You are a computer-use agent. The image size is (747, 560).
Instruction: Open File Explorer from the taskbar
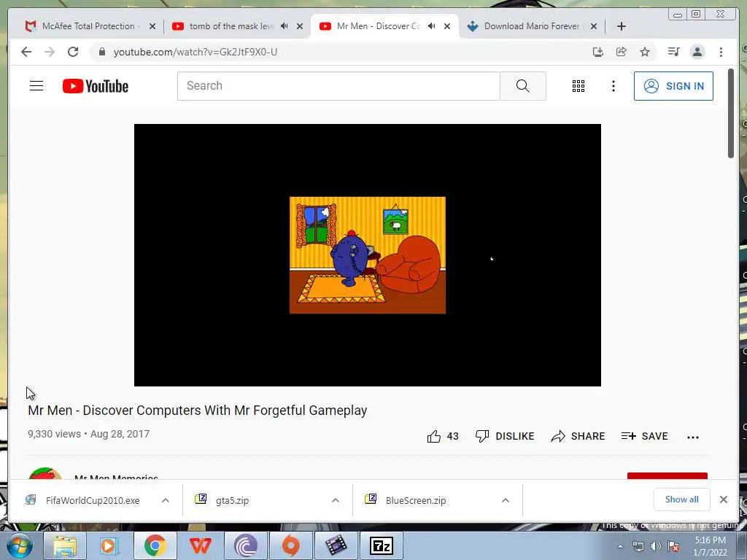click(65, 545)
